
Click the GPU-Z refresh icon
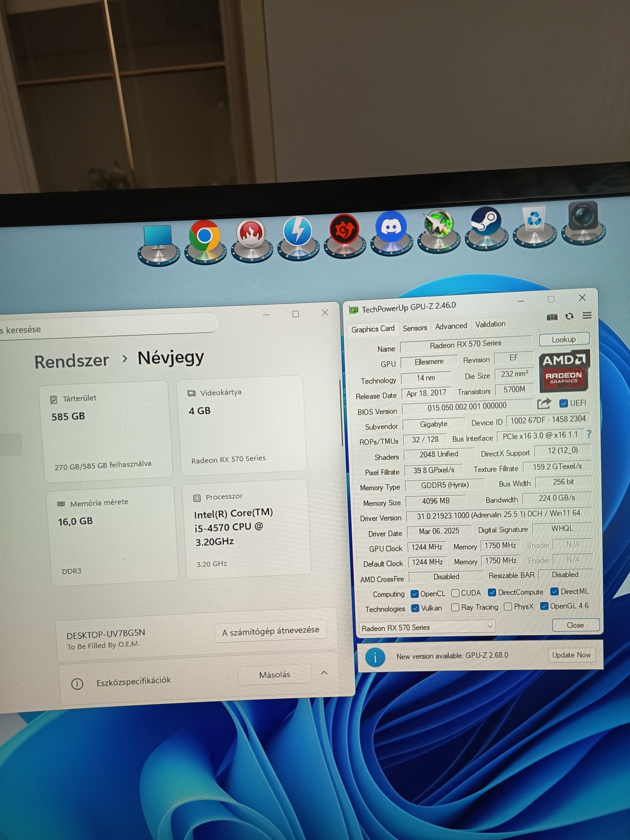(569, 317)
